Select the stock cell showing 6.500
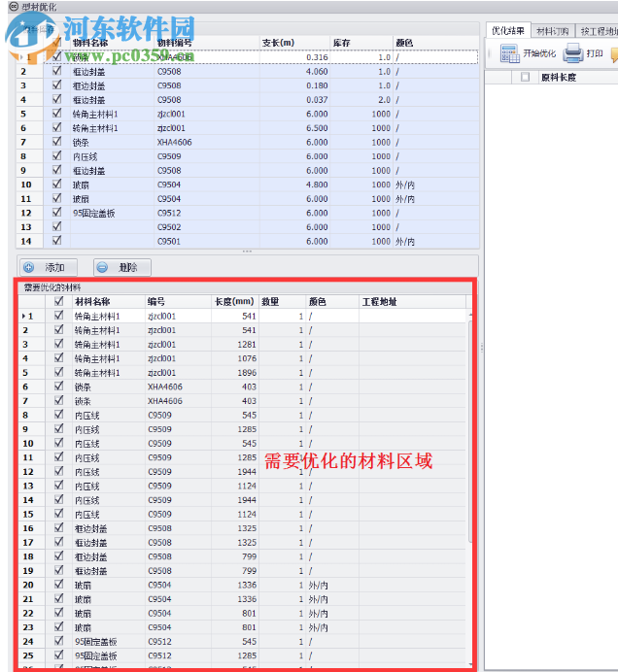 (294, 128)
